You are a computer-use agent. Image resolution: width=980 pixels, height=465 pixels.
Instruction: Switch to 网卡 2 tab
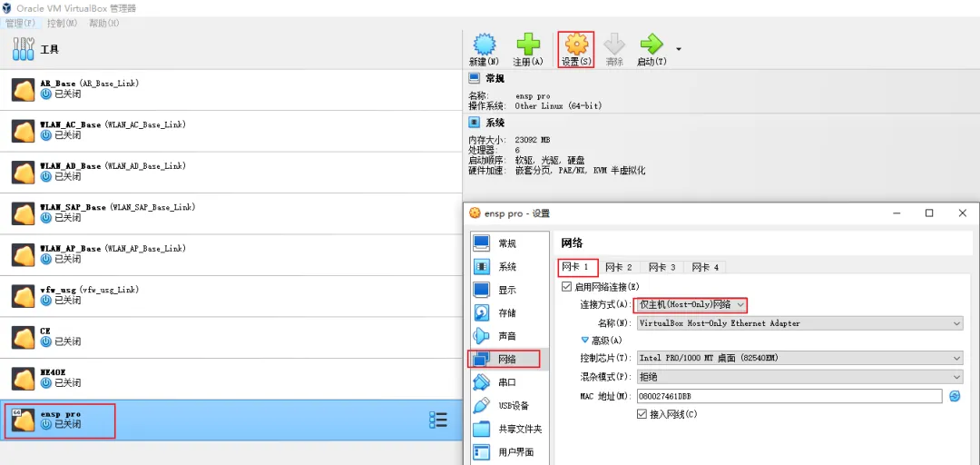[x=619, y=267]
